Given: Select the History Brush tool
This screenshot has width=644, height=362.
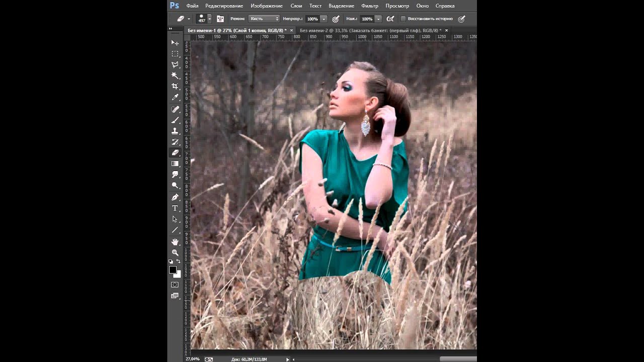Looking at the screenshot, I should point(175,142).
